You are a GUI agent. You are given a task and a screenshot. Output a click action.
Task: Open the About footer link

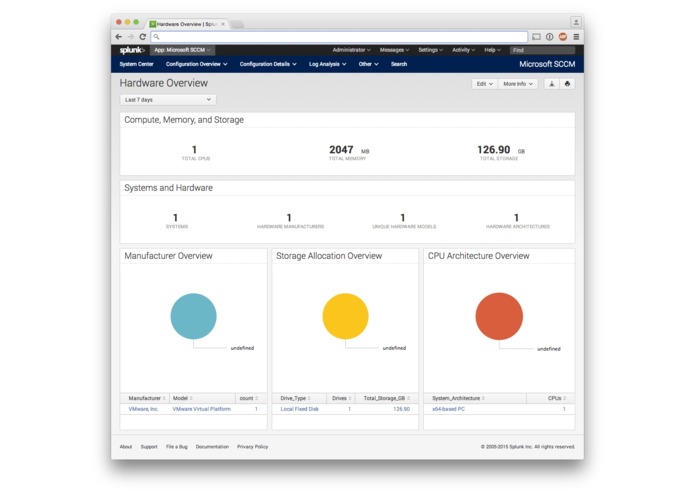126,447
